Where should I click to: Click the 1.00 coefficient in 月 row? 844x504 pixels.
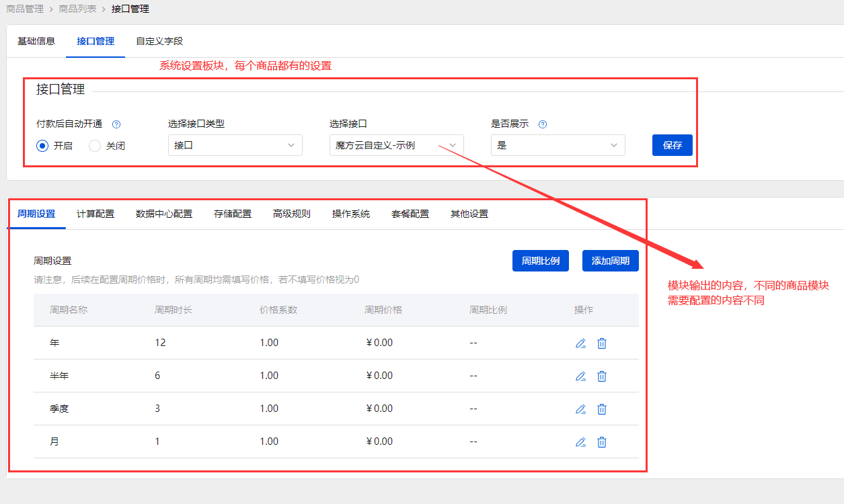pos(269,442)
